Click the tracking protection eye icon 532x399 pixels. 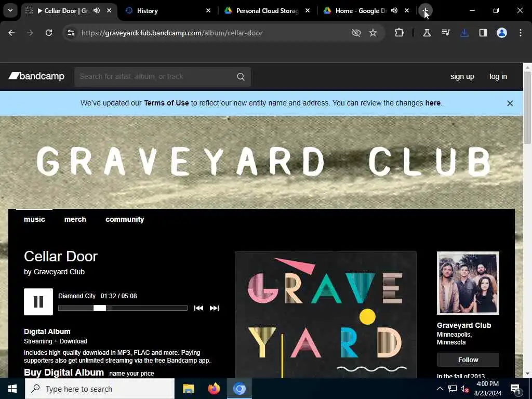pyautogui.click(x=356, y=33)
